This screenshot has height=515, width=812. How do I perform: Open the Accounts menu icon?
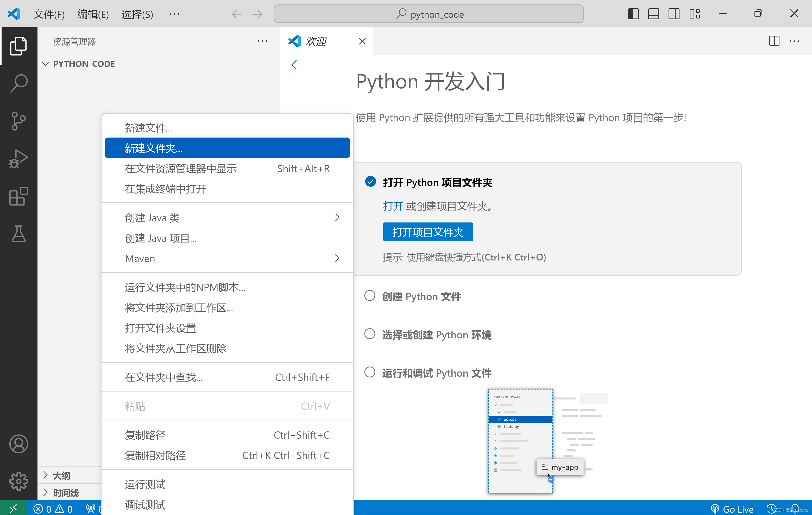point(18,444)
